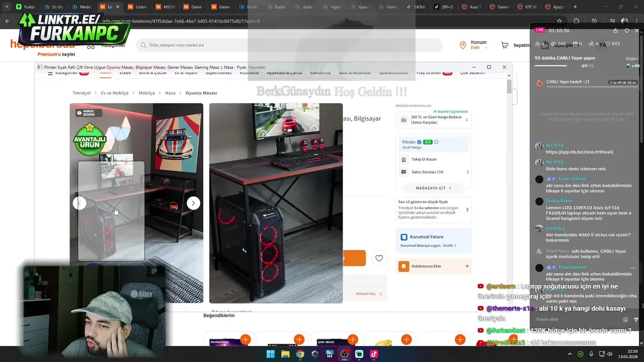The width and height of the screenshot is (644, 362).
Task: Open the browser tab search dropdown arrow
Action: [x=7, y=7]
